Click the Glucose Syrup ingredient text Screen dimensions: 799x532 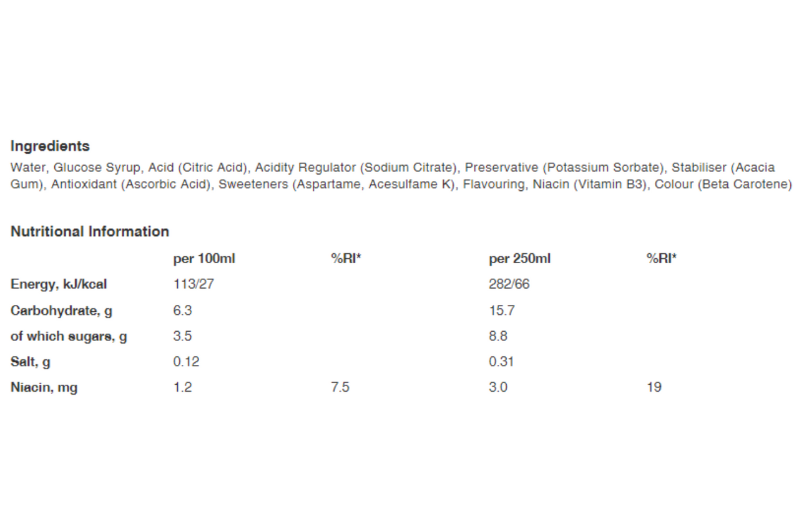(x=97, y=168)
